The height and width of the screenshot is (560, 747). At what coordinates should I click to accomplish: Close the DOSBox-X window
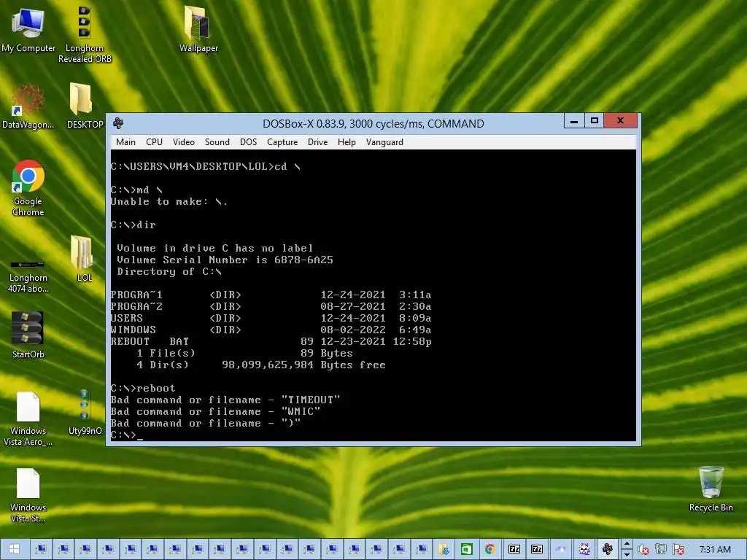tap(620, 121)
